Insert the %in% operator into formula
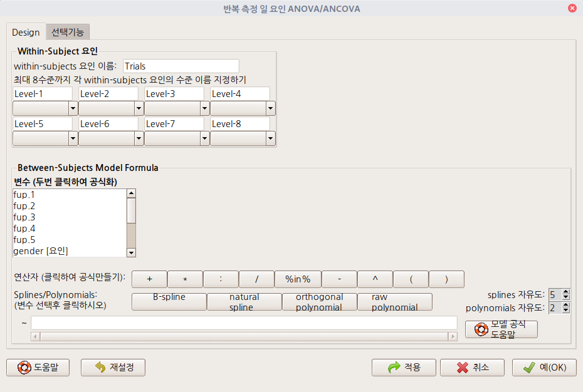Image resolution: width=583 pixels, height=392 pixels. (x=298, y=279)
